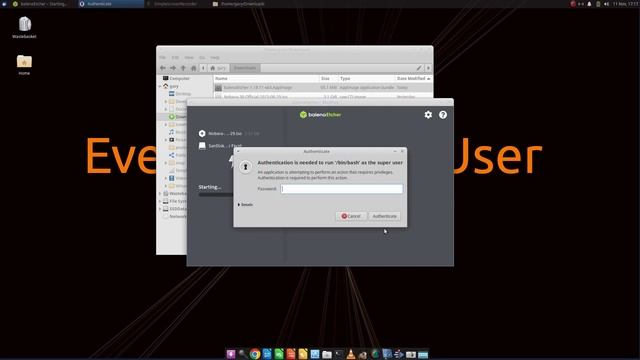This screenshot has height=360, width=640.
Task: Sort files by the Type column
Action: (366, 78)
